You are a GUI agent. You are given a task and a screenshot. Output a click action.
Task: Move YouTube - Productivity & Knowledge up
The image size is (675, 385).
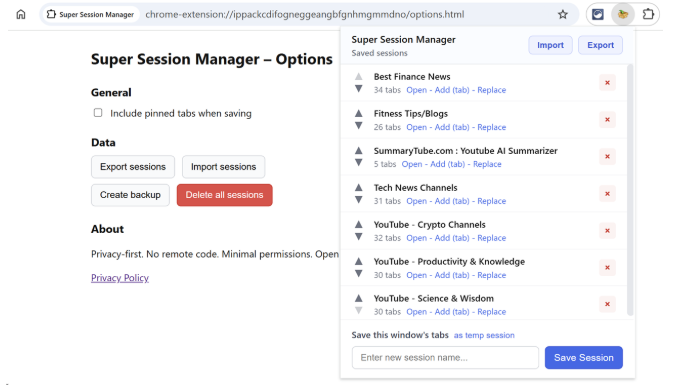(x=359, y=261)
